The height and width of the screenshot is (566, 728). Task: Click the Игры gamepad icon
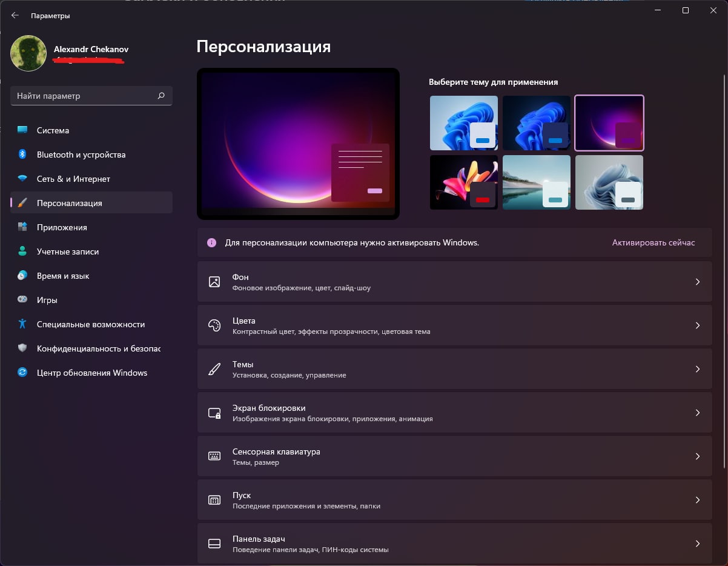(x=22, y=300)
